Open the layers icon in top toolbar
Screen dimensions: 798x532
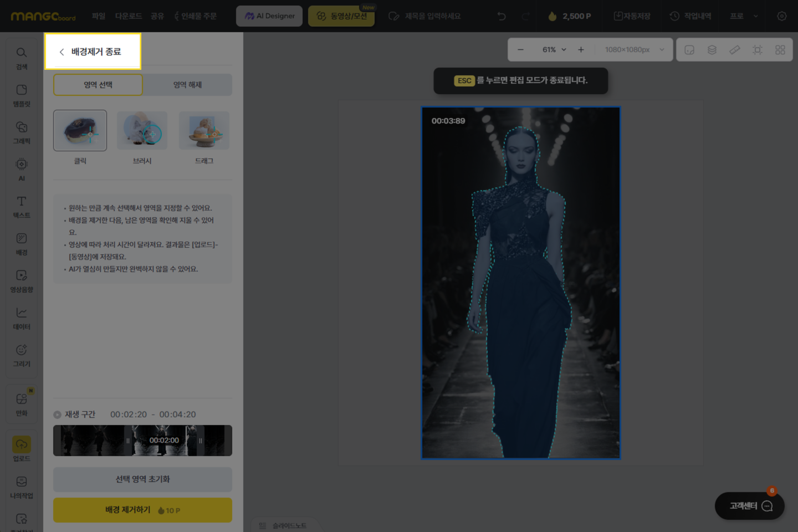[712, 50]
